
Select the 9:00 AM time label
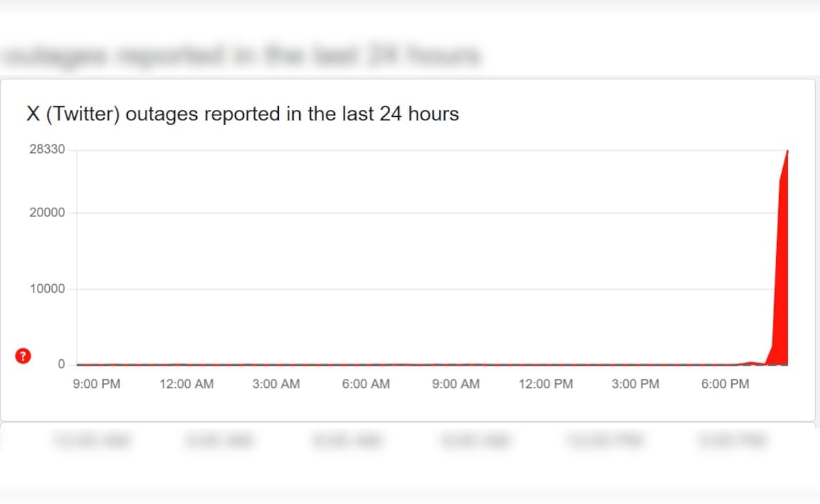coord(456,384)
